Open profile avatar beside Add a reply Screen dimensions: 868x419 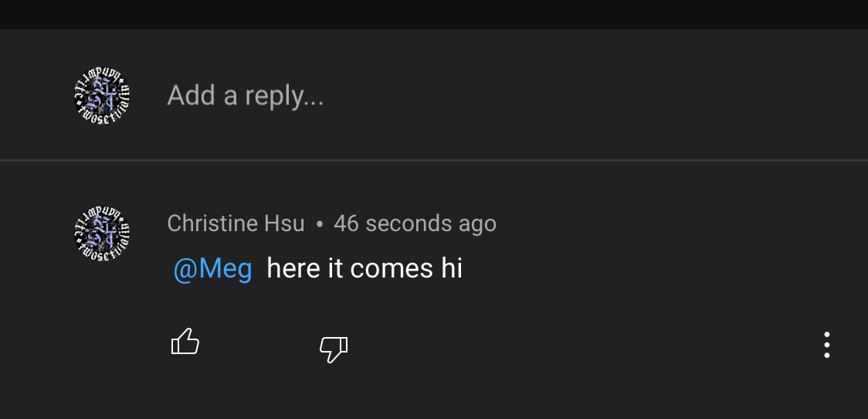coord(102,95)
